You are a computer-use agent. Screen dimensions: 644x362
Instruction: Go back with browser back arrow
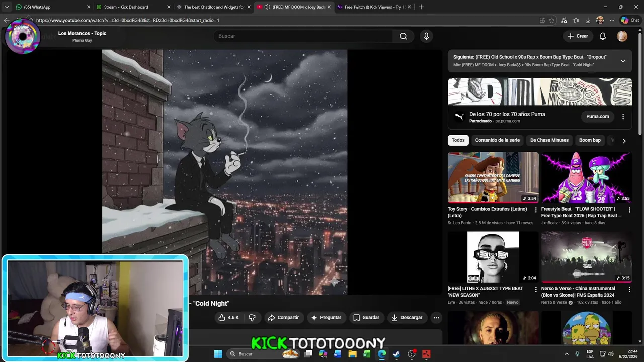pos(7,20)
